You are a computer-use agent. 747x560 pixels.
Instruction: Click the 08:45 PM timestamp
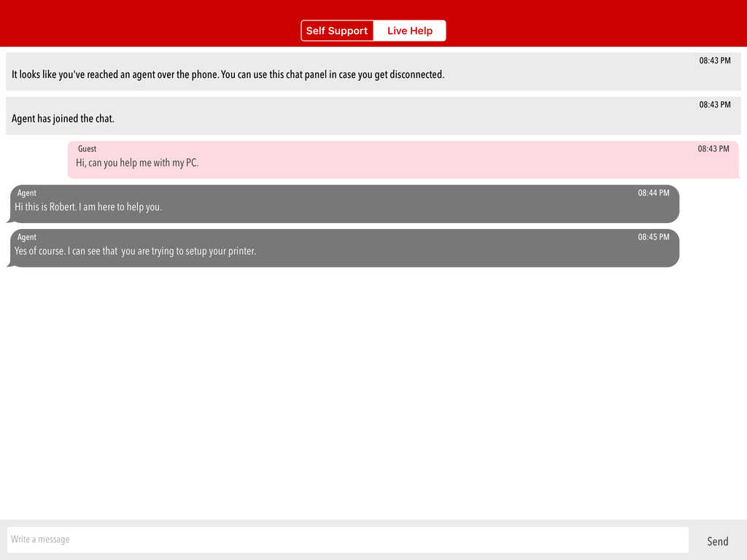(x=653, y=237)
